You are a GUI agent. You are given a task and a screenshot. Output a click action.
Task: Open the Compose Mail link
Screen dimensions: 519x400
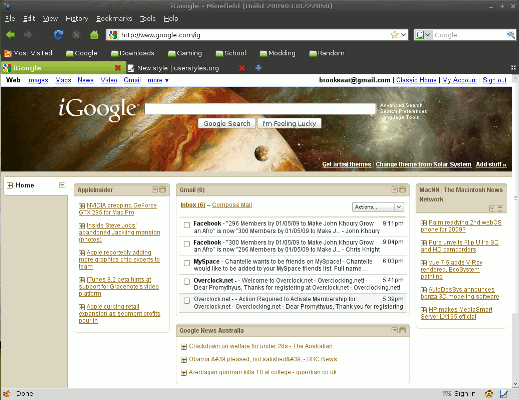(232, 205)
